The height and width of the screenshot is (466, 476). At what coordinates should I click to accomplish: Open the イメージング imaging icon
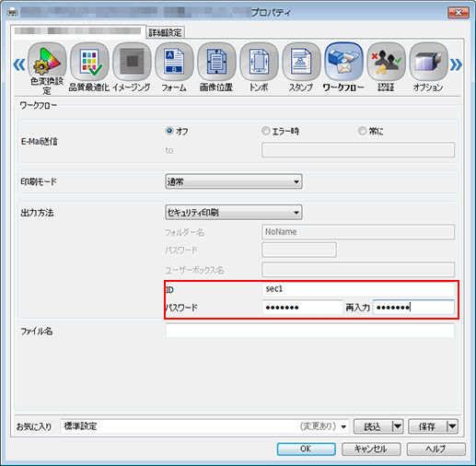coord(132,63)
